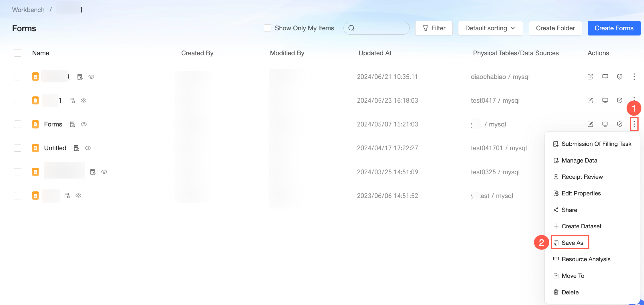Click manage data icon beside Forms name
Viewport: 644px width, 305px height.
click(73, 124)
